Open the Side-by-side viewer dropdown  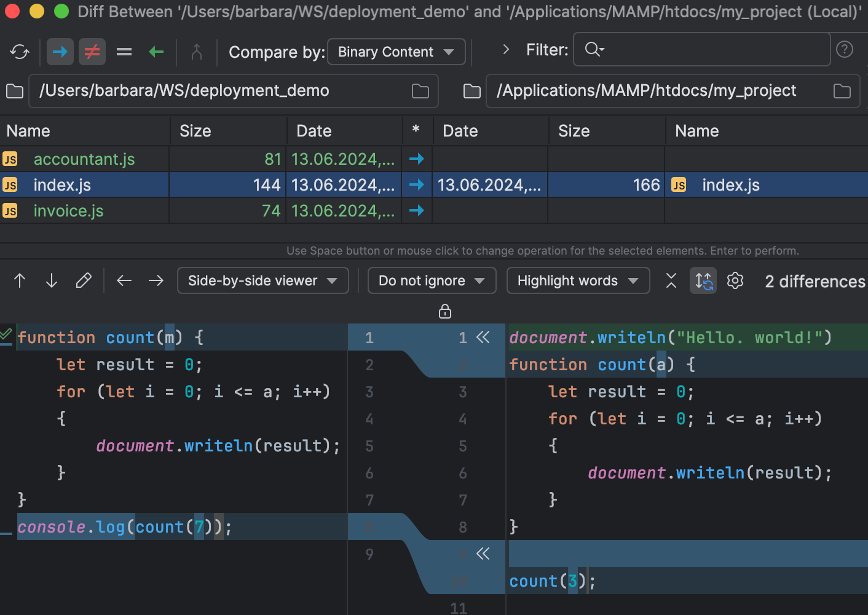click(263, 281)
